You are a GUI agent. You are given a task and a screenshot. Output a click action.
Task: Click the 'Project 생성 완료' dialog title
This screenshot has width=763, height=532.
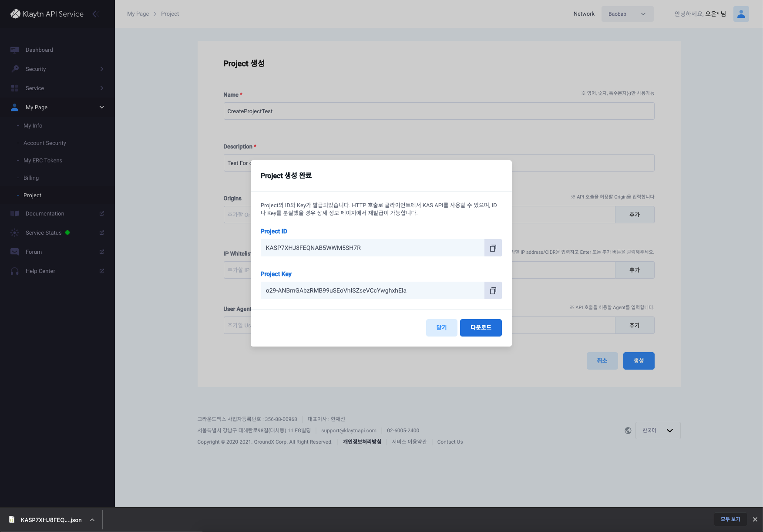pos(286,175)
